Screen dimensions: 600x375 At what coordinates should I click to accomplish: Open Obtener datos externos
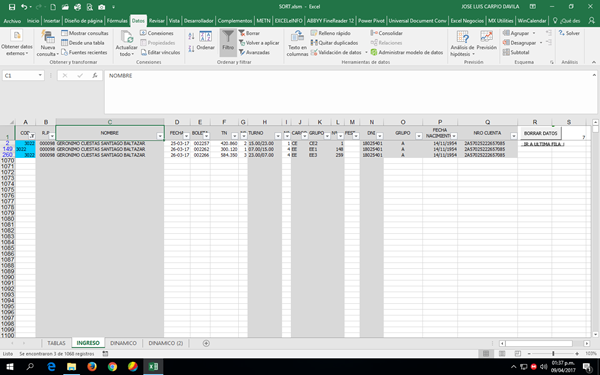click(x=16, y=44)
